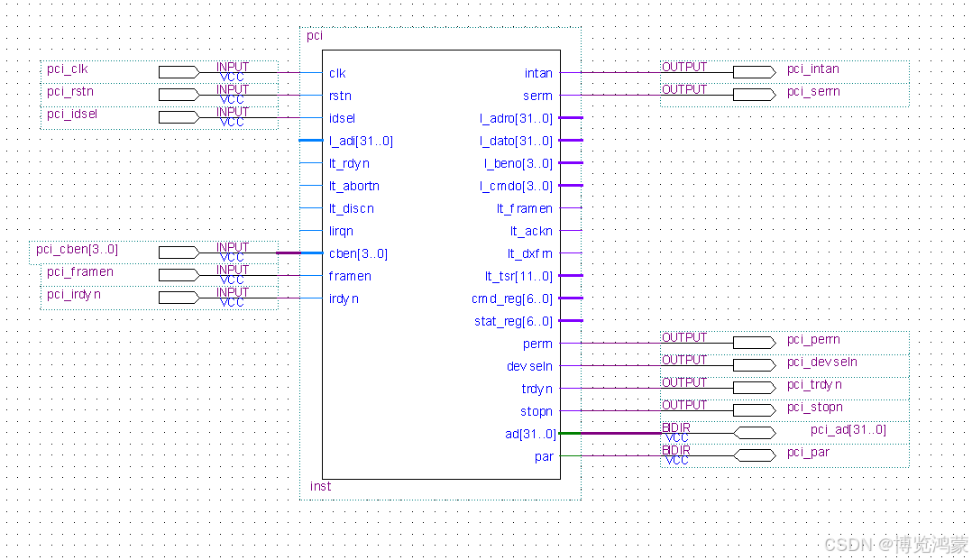Select the pci_serrn output pin symbol
972x560 pixels.
point(755,95)
